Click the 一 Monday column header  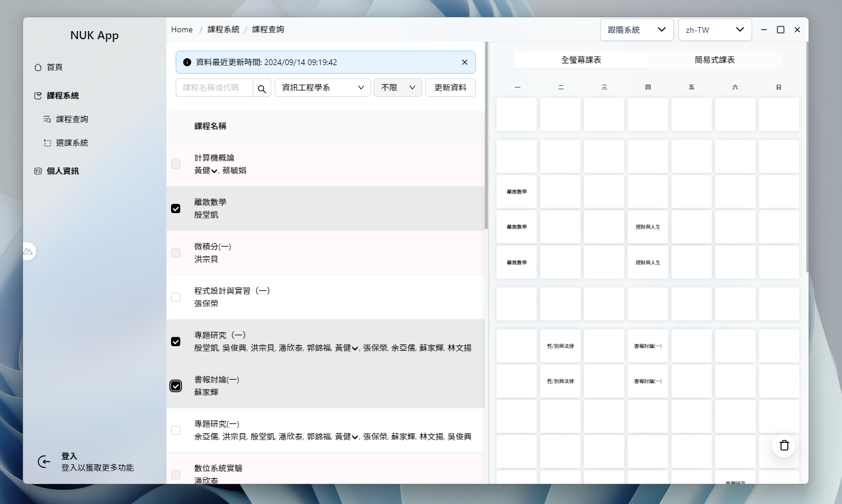[517, 88]
